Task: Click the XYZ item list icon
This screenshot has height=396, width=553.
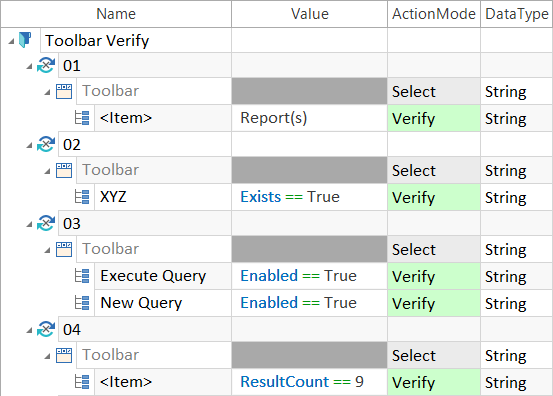Action: click(x=82, y=197)
